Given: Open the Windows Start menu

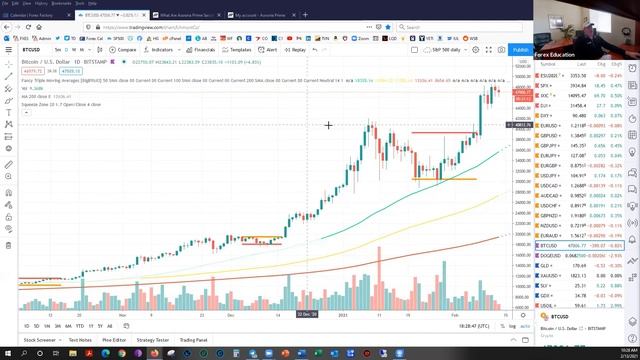Looking at the screenshot, I should coord(8,353).
